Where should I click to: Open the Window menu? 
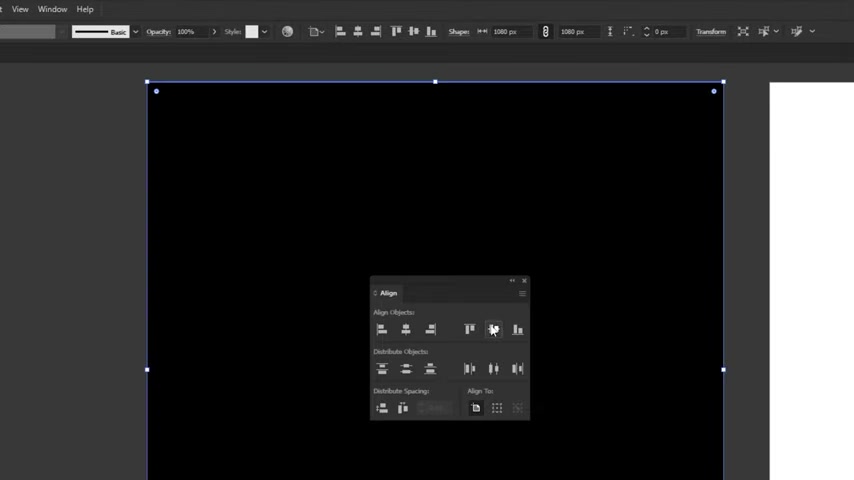pos(52,9)
